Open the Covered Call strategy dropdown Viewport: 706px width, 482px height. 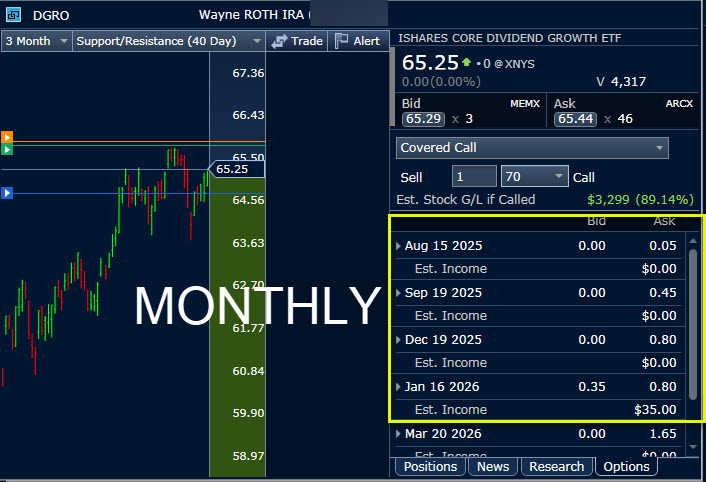(x=532, y=148)
